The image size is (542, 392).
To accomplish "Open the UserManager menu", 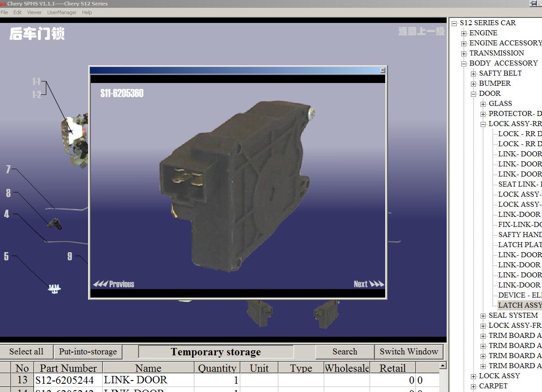I will [62, 12].
